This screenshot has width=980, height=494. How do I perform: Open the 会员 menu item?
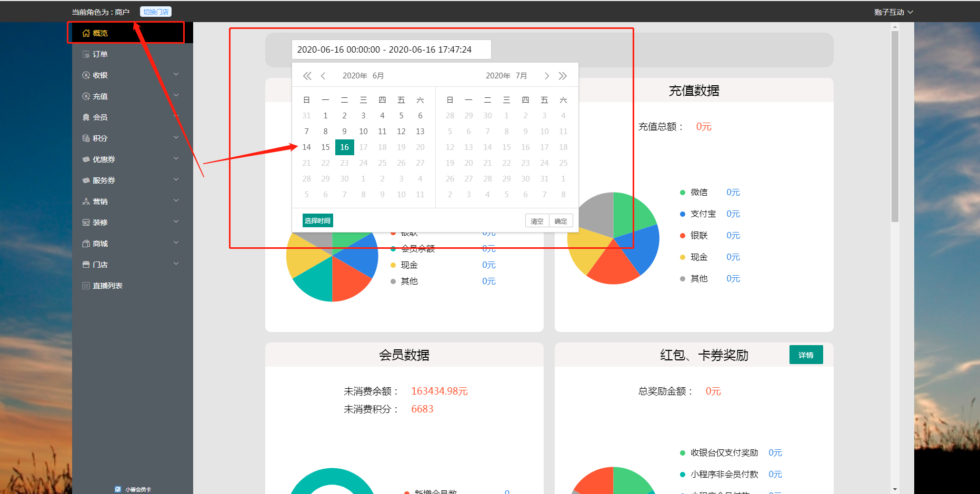coord(133,117)
